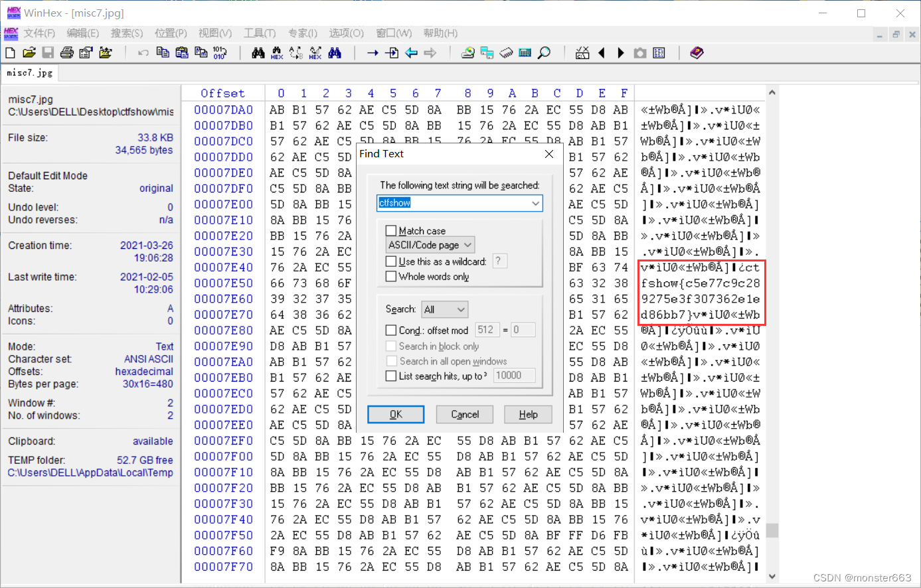Check List search hits checkbox
This screenshot has width=921, height=588.
tap(391, 376)
